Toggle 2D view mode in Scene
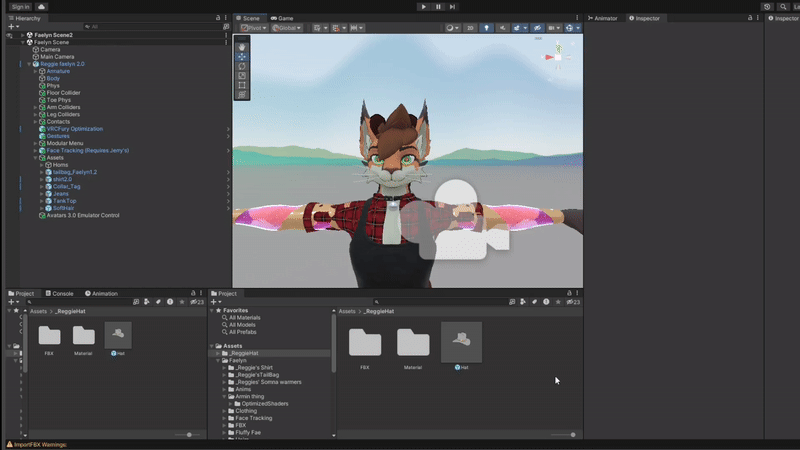This screenshot has width=800, height=450. click(x=470, y=28)
